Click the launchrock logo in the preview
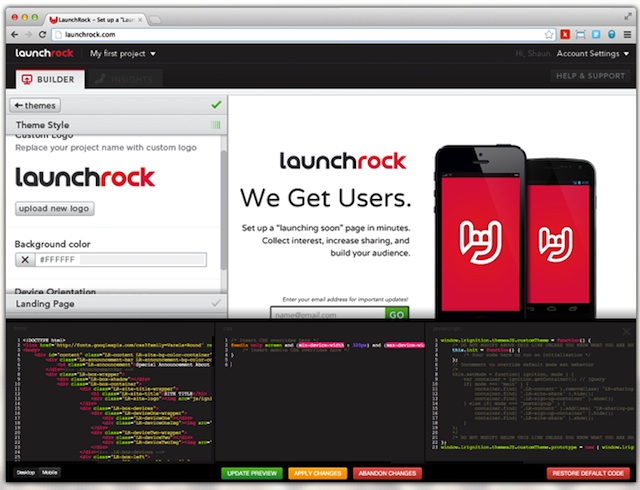Screen dimensions: 640x490 coord(343,160)
